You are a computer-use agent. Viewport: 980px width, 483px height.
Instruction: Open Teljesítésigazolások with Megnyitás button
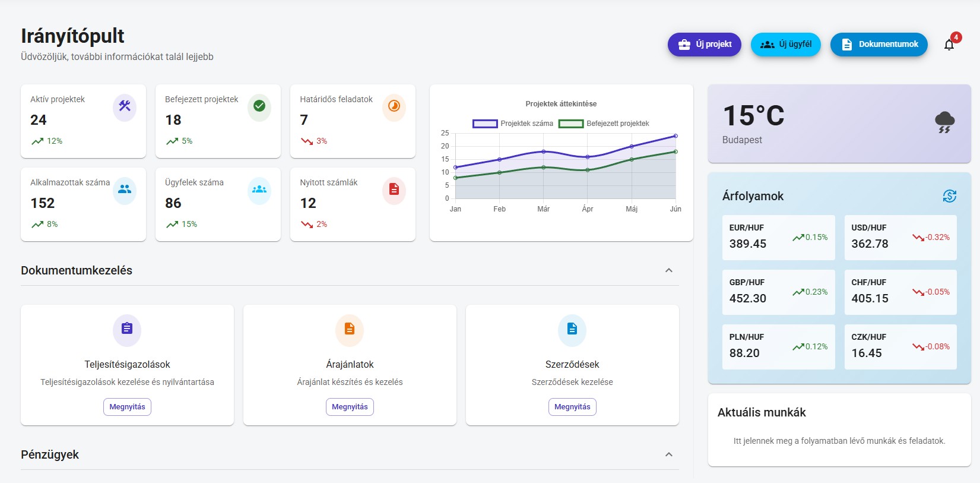click(127, 407)
